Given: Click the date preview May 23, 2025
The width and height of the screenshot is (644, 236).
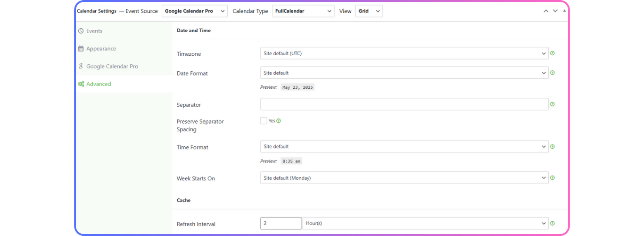Looking at the screenshot, I should click(297, 87).
